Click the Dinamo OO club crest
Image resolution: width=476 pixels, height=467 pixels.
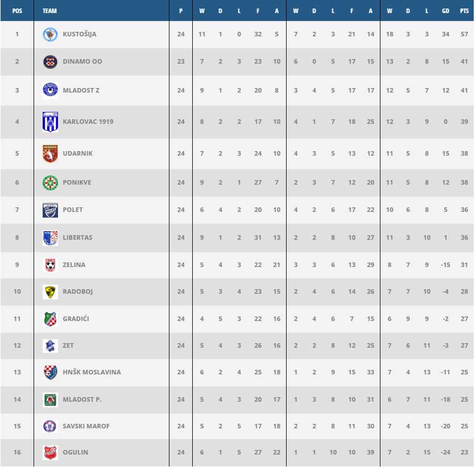[x=50, y=61]
